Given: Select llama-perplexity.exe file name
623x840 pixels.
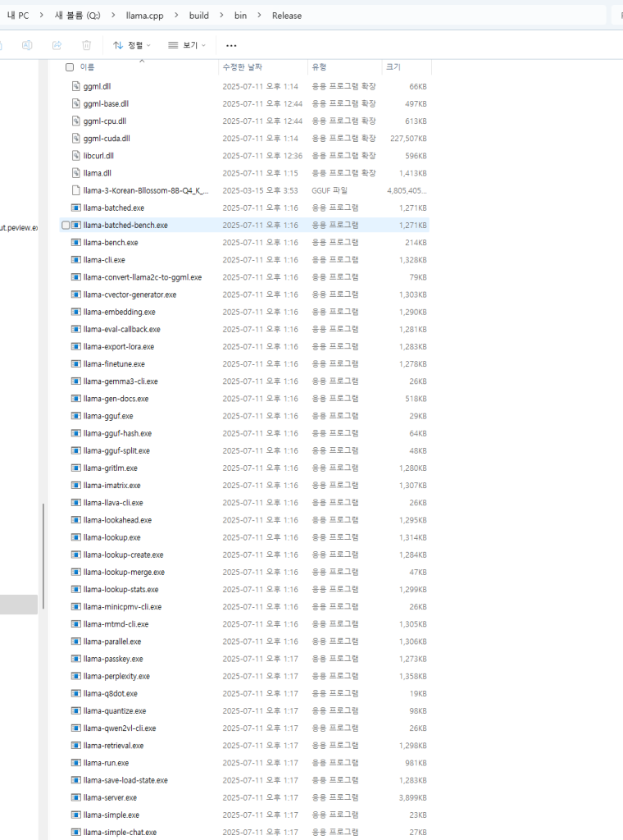Looking at the screenshot, I should [x=116, y=676].
